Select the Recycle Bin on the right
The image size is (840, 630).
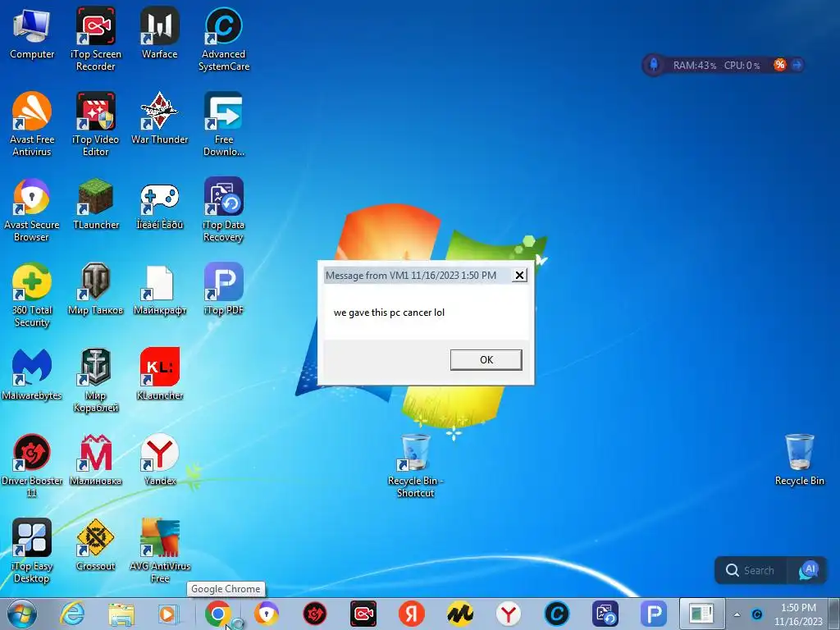pos(799,460)
